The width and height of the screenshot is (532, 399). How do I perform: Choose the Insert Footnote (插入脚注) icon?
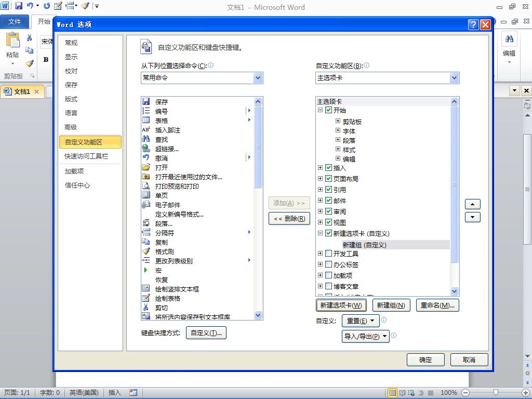click(146, 129)
